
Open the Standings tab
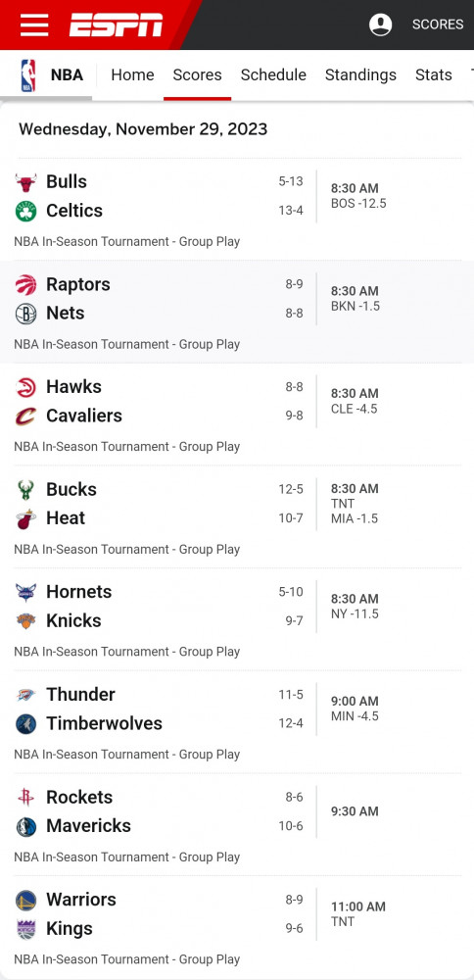coord(361,75)
